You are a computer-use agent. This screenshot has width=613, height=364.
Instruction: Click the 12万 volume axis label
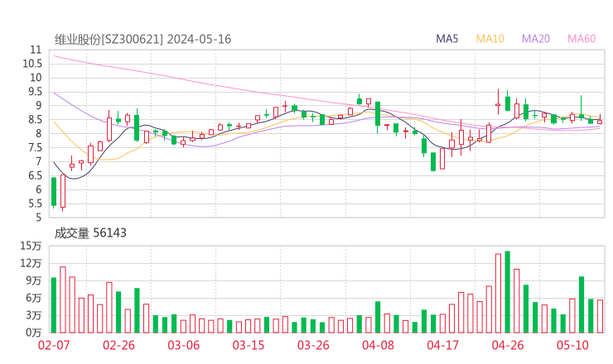pos(31,263)
